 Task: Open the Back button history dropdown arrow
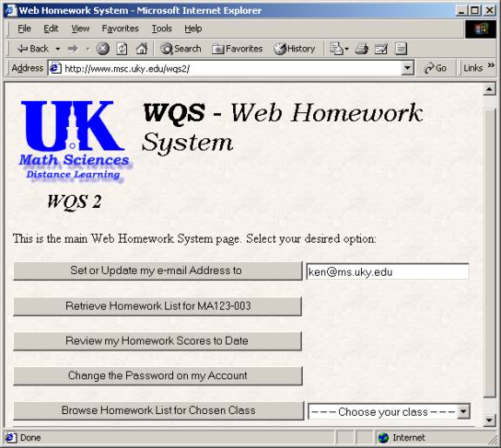(x=57, y=49)
